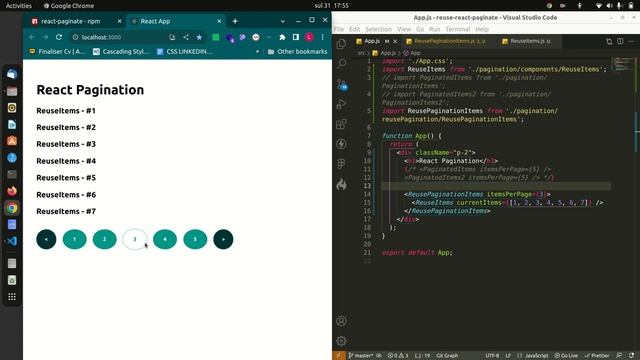Image resolution: width=640 pixels, height=360 pixels.
Task: Open the VS Code File menu
Action: pyautogui.click(x=339, y=29)
